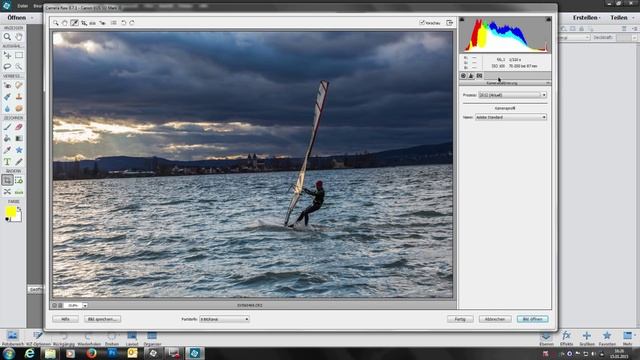
Task: Open the Teilen menu
Action: pyautogui.click(x=620, y=18)
